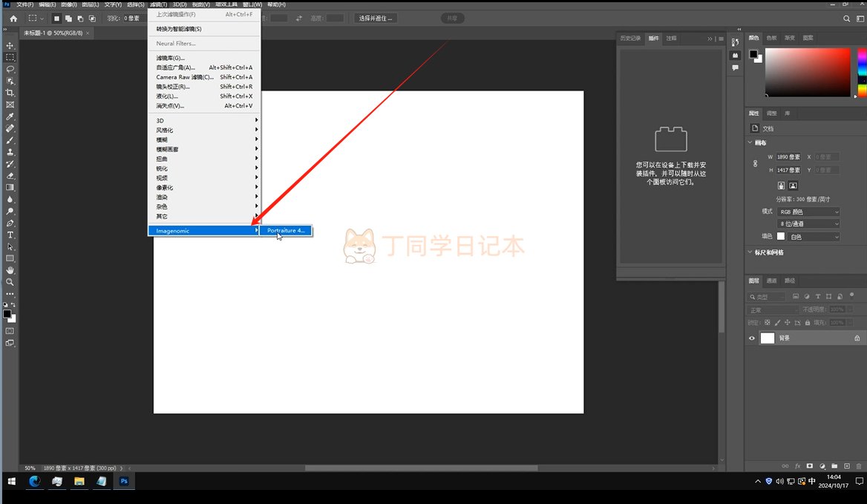The height and width of the screenshot is (504, 867).
Task: Open the RGB 颜色 mode dropdown
Action: (808, 212)
